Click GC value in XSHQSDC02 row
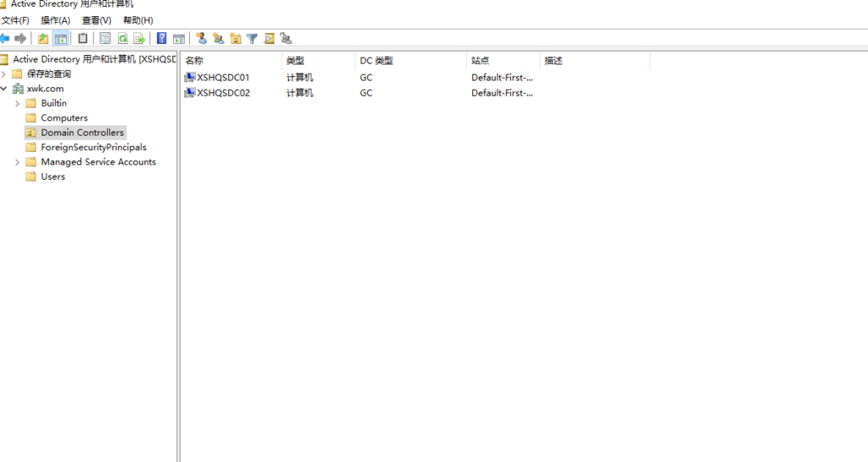Viewport: 868px width, 462px height. [x=366, y=93]
